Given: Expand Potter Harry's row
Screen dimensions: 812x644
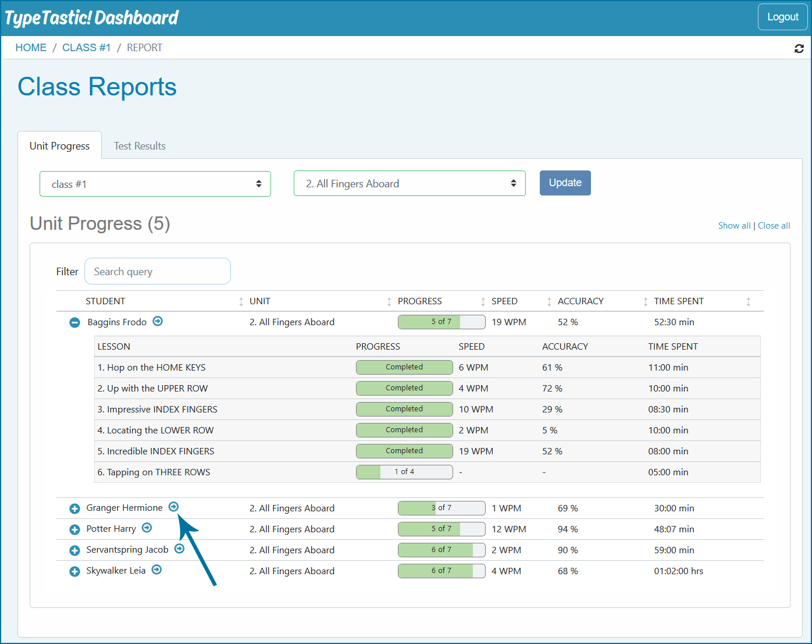Looking at the screenshot, I should pos(74,529).
